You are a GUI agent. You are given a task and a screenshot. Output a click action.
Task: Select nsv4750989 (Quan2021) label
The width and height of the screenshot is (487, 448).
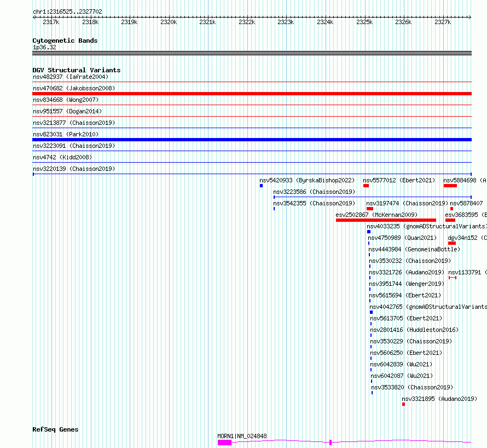click(402, 238)
